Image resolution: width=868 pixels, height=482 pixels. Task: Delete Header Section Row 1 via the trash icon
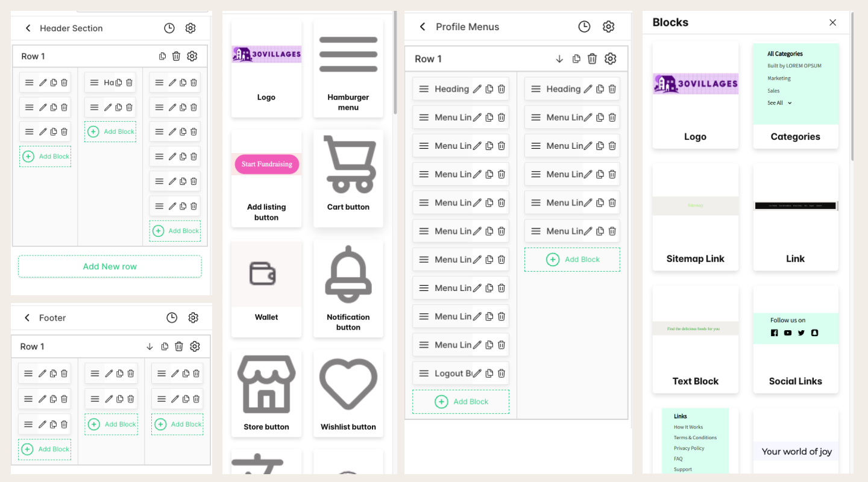tap(176, 55)
